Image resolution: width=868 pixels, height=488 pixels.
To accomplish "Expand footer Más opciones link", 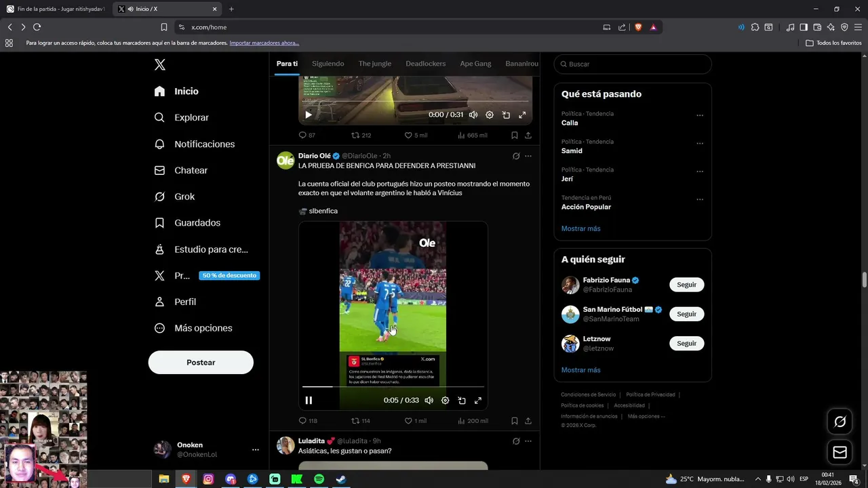I will click(x=646, y=416).
